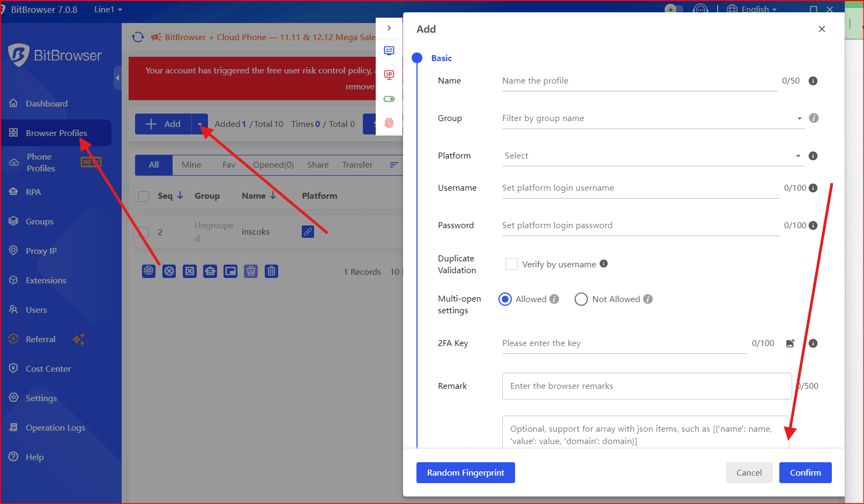Click the fingerprint icon in side strip

click(x=389, y=123)
